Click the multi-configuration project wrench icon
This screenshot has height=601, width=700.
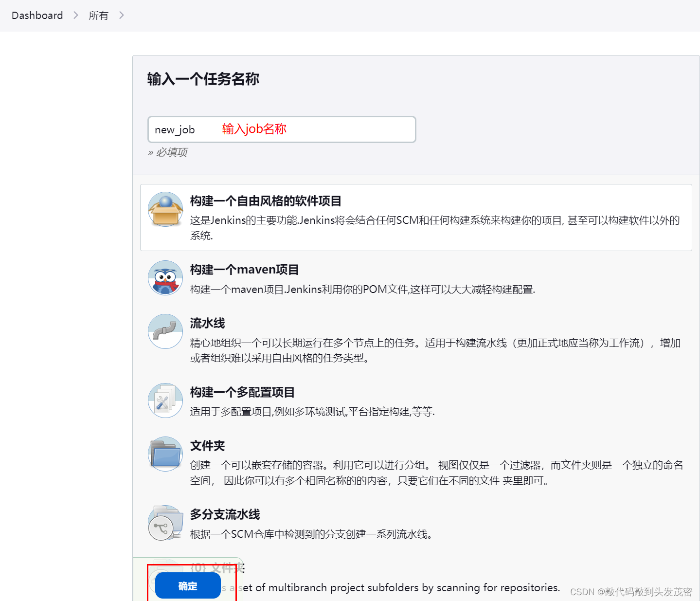click(165, 401)
